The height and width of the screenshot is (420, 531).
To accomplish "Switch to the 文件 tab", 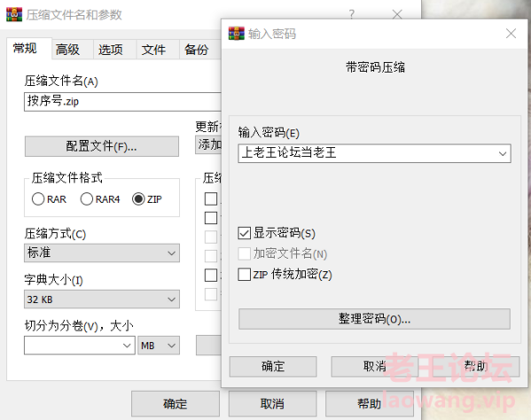I will (x=153, y=50).
